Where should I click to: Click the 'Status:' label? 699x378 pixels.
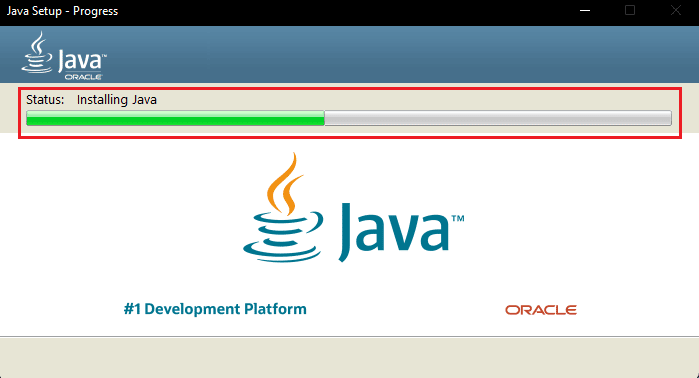45,99
